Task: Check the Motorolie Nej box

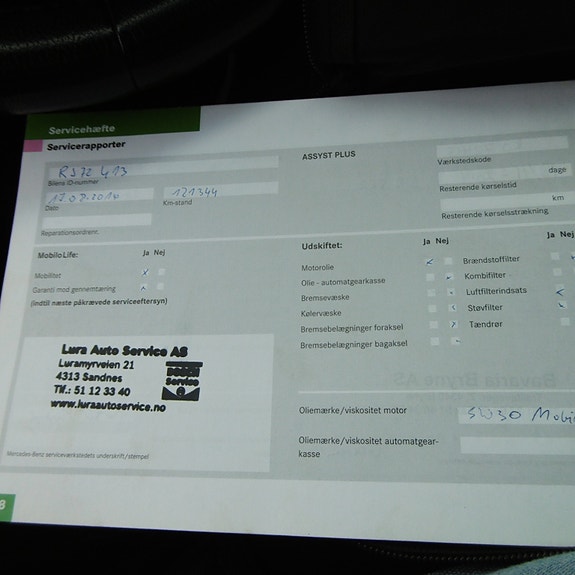Action: coord(448,261)
